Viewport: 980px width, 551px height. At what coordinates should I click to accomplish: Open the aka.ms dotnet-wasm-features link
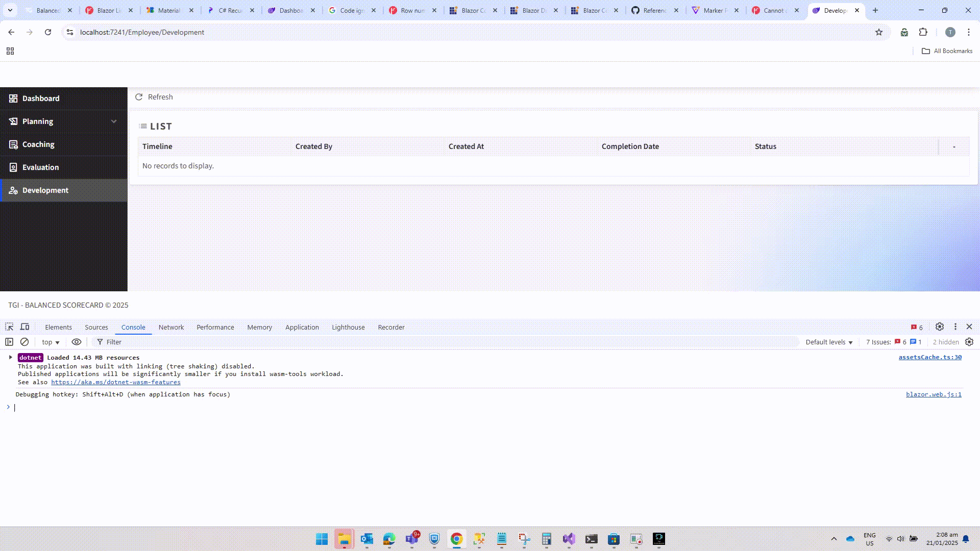pyautogui.click(x=116, y=382)
